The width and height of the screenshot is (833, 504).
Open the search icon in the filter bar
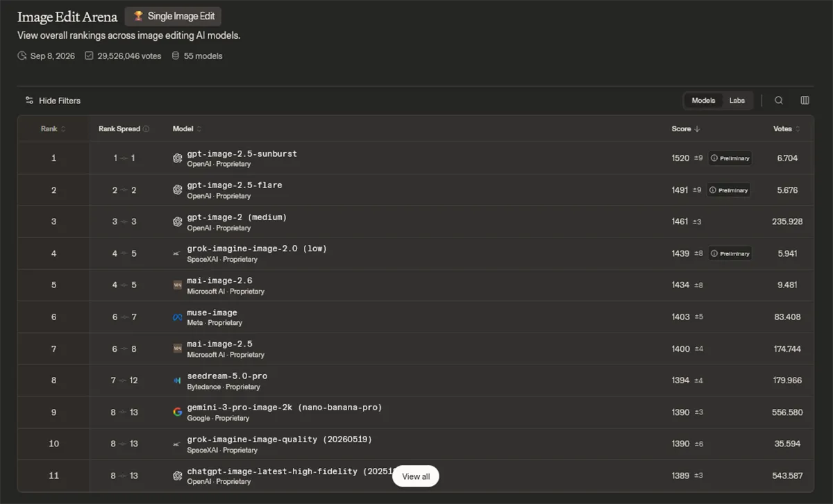click(779, 101)
